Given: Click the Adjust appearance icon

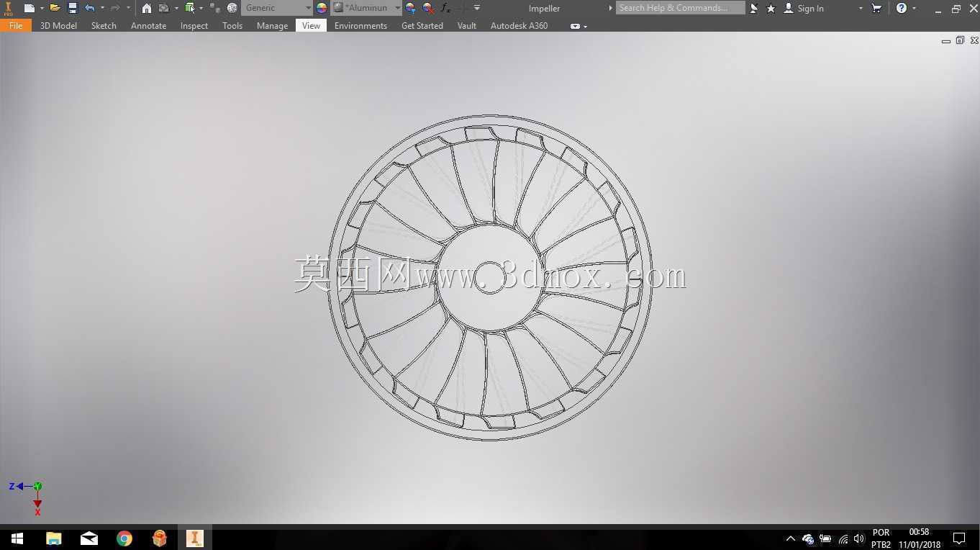Looking at the screenshot, I should [410, 8].
